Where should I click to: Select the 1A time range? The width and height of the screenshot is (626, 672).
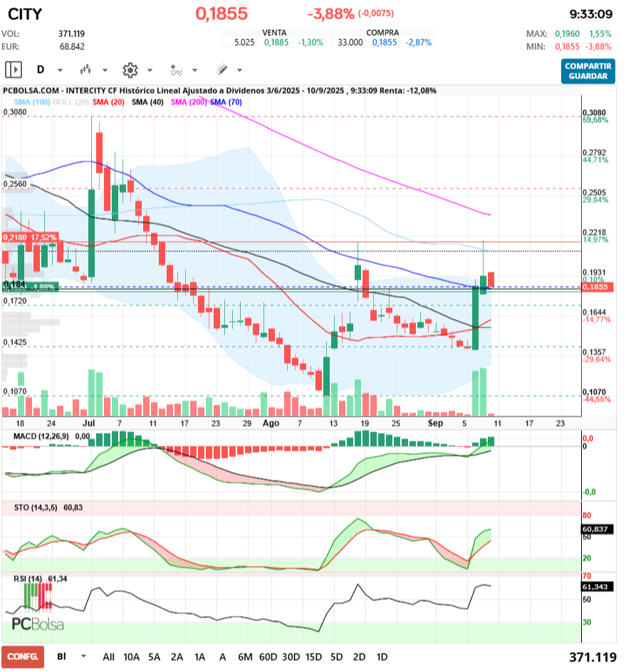199,657
